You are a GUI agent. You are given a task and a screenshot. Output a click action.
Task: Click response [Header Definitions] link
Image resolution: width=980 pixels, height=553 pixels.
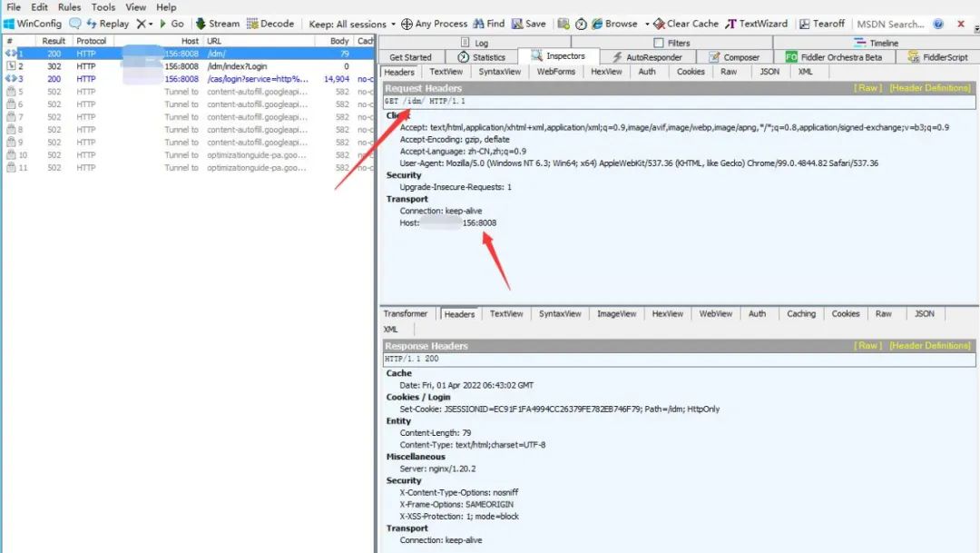click(x=930, y=346)
